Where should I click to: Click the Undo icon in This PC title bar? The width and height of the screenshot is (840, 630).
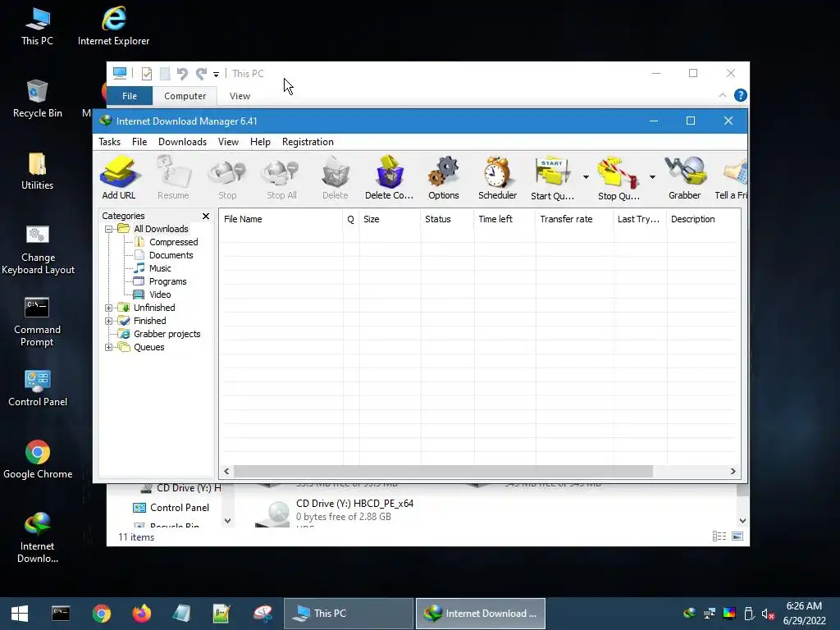coord(182,74)
